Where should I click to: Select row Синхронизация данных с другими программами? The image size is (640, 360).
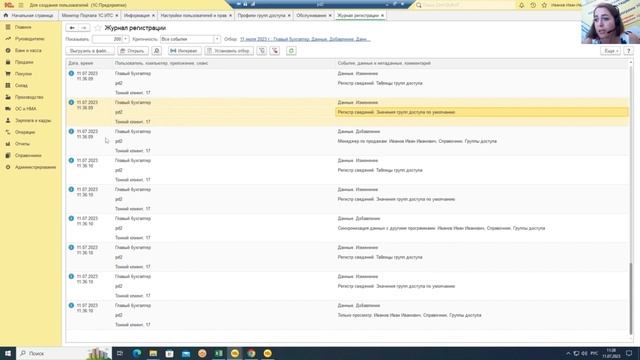pyautogui.click(x=347, y=228)
